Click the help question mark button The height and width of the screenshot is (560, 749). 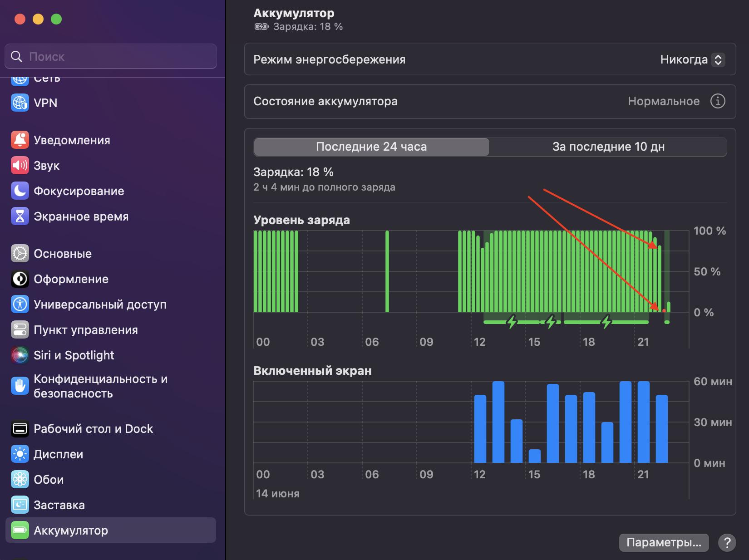[x=727, y=542]
